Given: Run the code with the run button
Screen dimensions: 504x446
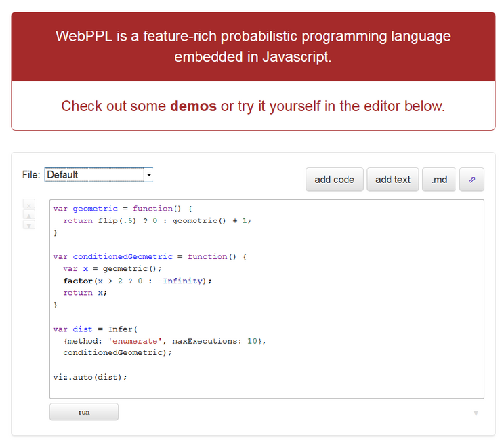Looking at the screenshot, I should [x=84, y=412].
